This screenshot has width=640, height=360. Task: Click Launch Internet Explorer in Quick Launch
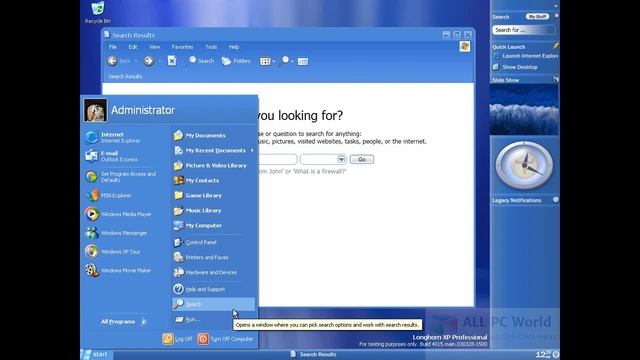tap(525, 56)
